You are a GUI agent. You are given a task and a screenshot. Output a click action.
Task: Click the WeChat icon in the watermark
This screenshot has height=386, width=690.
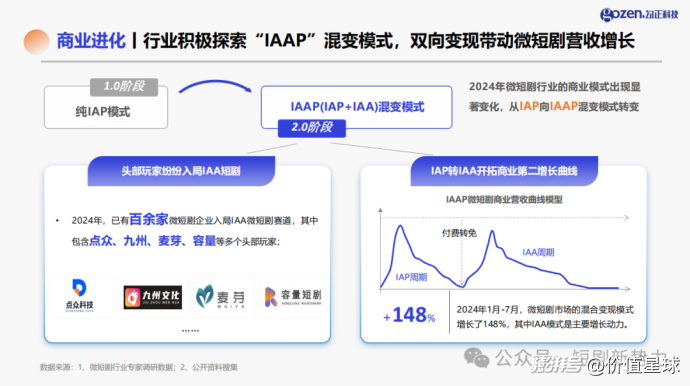tap(477, 357)
